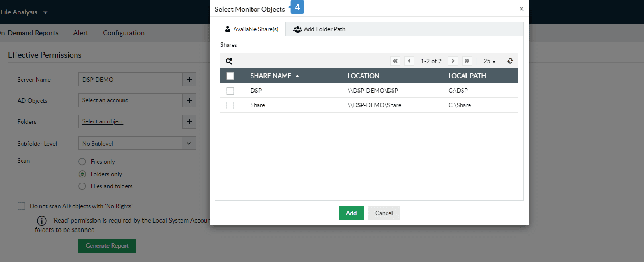Refresh the shares list

click(510, 61)
